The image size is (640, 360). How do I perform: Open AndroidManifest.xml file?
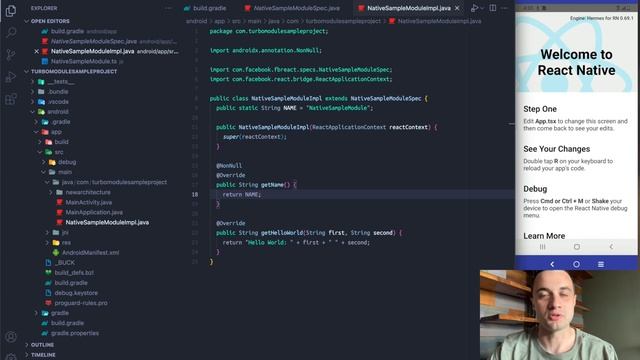(90, 253)
